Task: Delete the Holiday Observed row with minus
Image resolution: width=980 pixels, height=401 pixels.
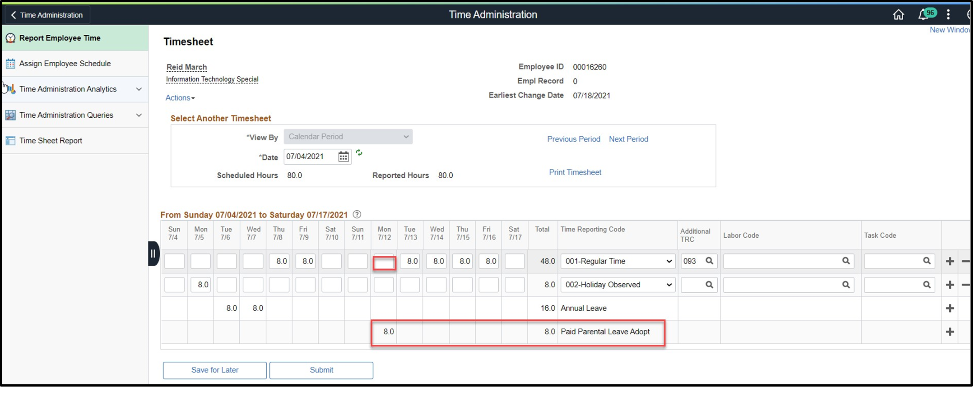Action: 966,285
